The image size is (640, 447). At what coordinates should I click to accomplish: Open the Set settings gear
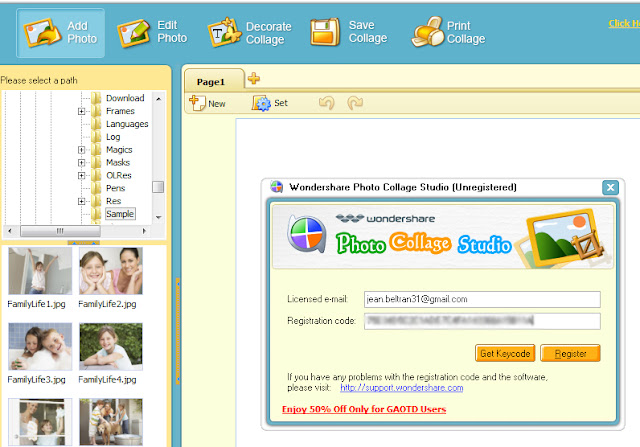[x=270, y=103]
